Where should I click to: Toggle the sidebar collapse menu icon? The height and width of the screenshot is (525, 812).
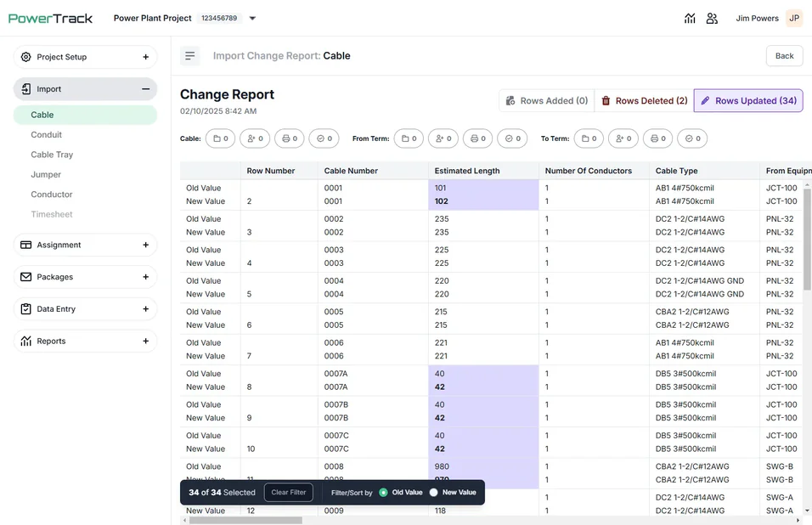coord(190,56)
